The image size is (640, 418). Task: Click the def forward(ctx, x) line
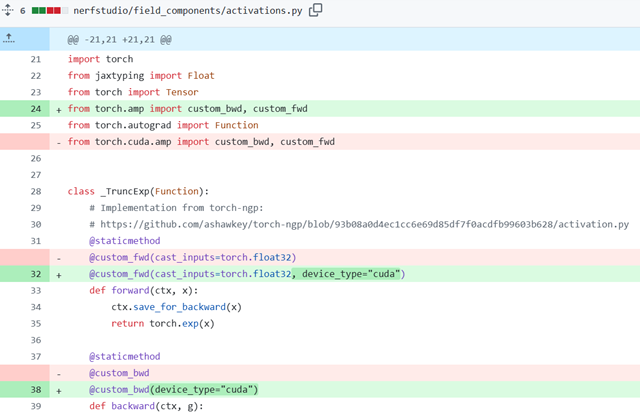click(143, 290)
